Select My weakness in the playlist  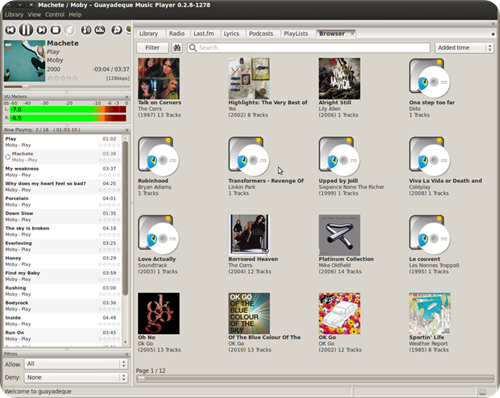(x=63, y=172)
